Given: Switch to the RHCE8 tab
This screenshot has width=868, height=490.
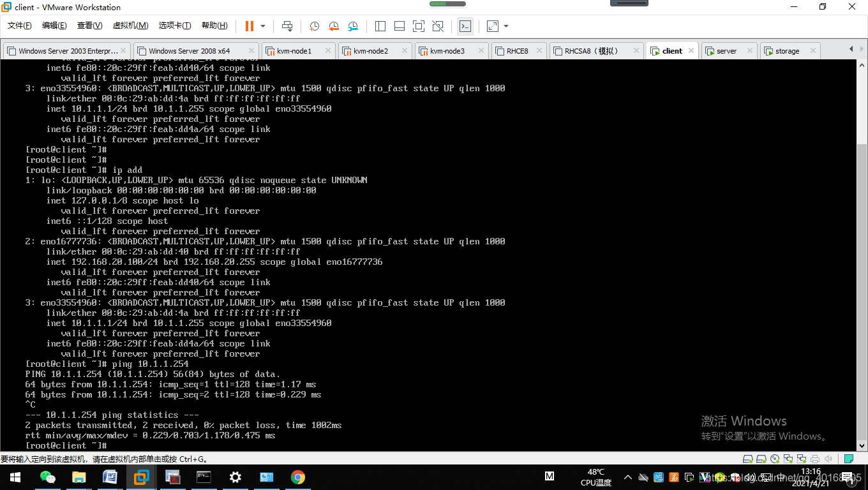Looking at the screenshot, I should (518, 51).
